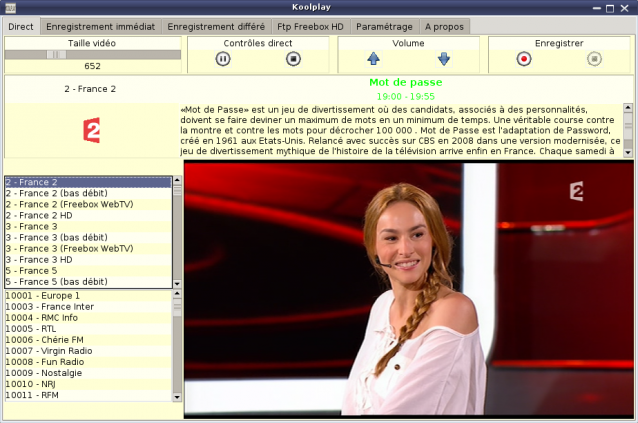Minimize the Koolplay window
638x423 pixels.
(596, 8)
